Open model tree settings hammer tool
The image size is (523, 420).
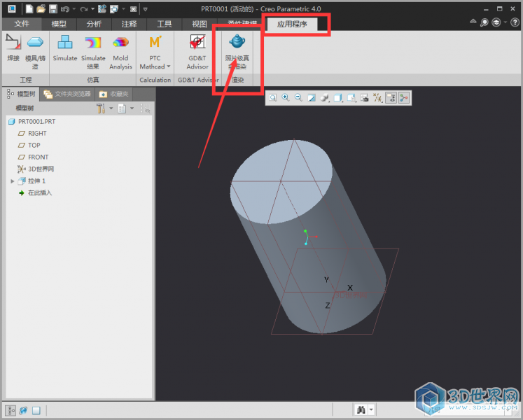[x=101, y=108]
